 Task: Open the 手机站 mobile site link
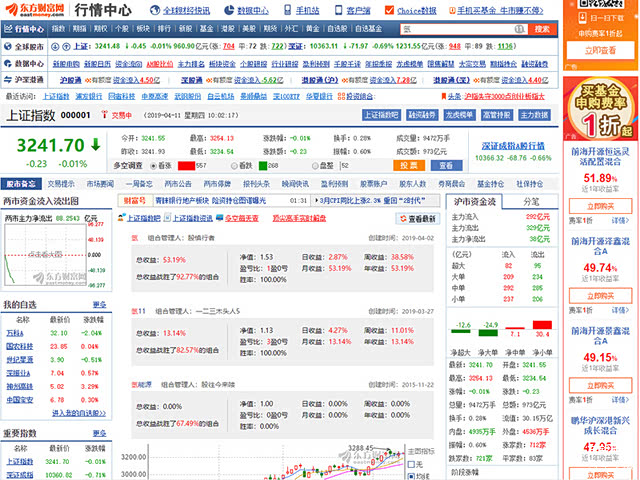point(300,10)
